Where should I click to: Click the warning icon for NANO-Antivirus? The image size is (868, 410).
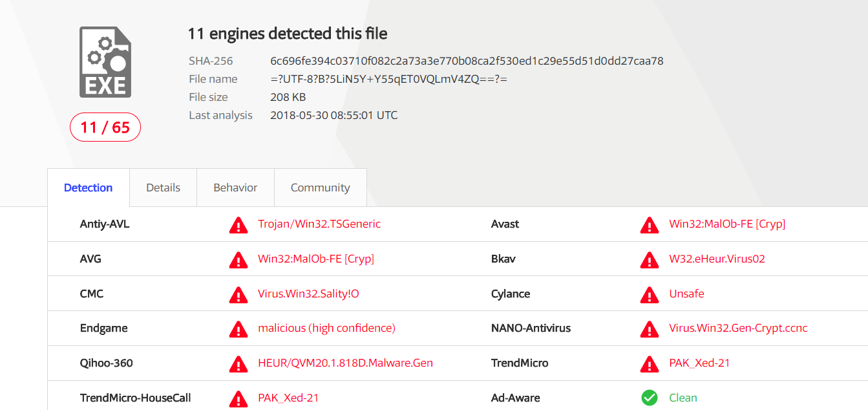point(650,329)
